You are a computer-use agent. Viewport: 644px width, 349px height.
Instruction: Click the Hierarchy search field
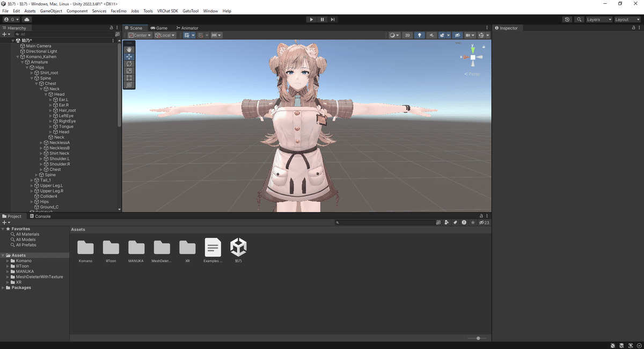click(64, 34)
